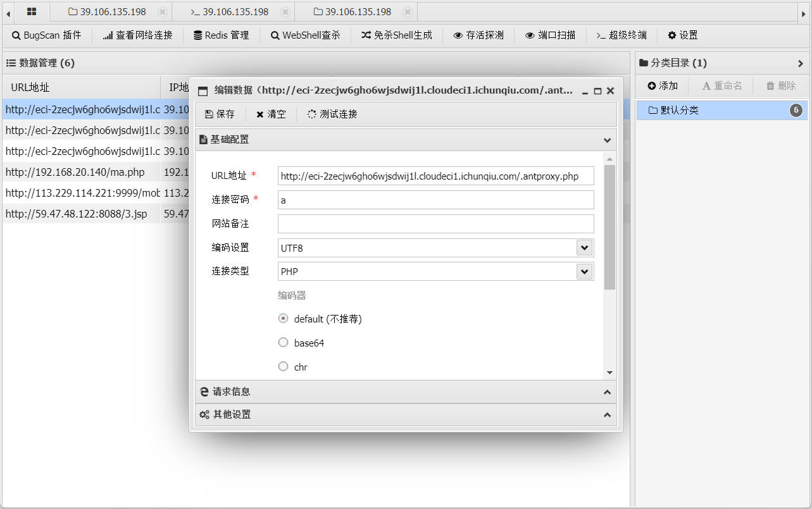Click 测试连接 button
The height and width of the screenshot is (509, 812).
click(332, 114)
